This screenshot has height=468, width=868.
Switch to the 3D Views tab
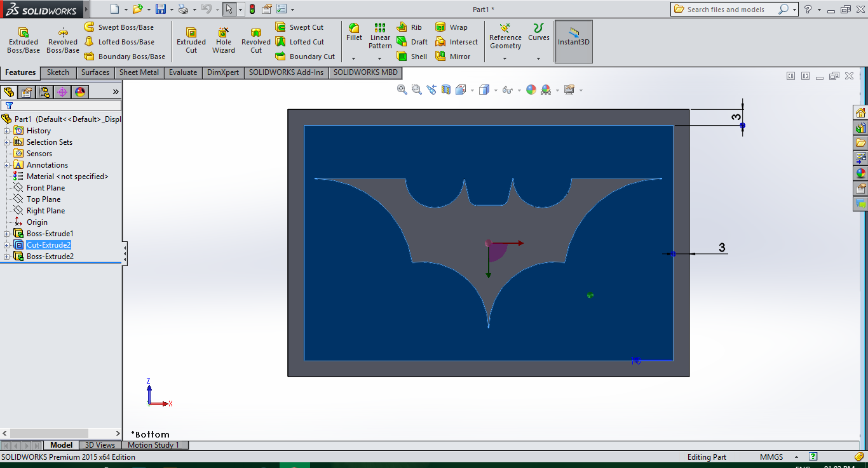[100, 445]
